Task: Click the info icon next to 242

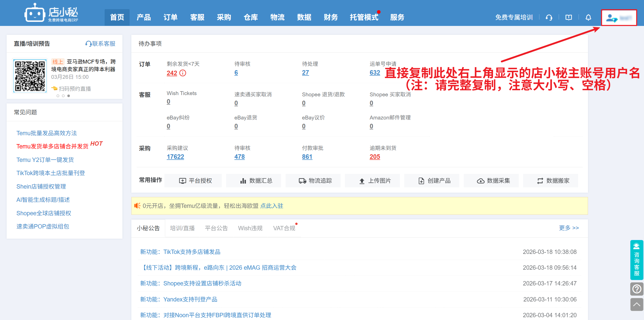Action: pos(183,73)
